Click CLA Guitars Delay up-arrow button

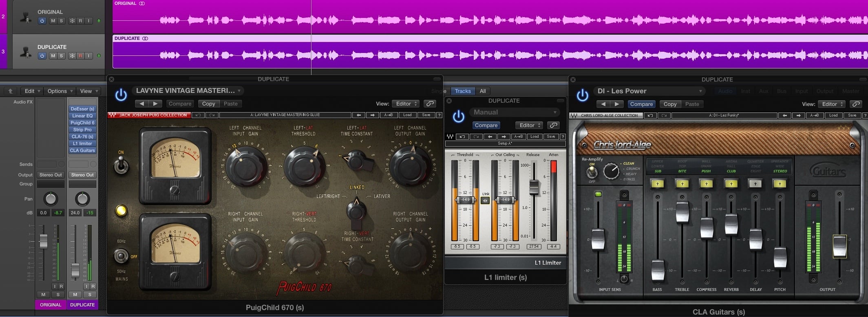tap(755, 184)
